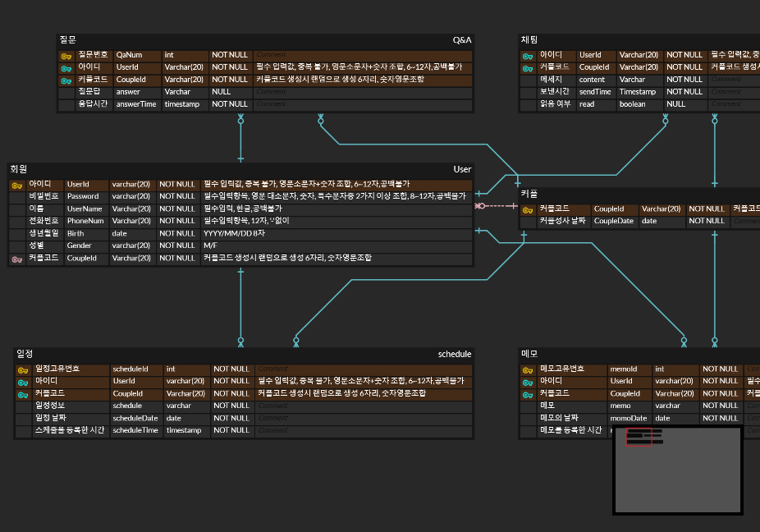Select the pink dashed relationship line near 커플 table
This screenshot has width=760, height=532.
click(x=497, y=206)
